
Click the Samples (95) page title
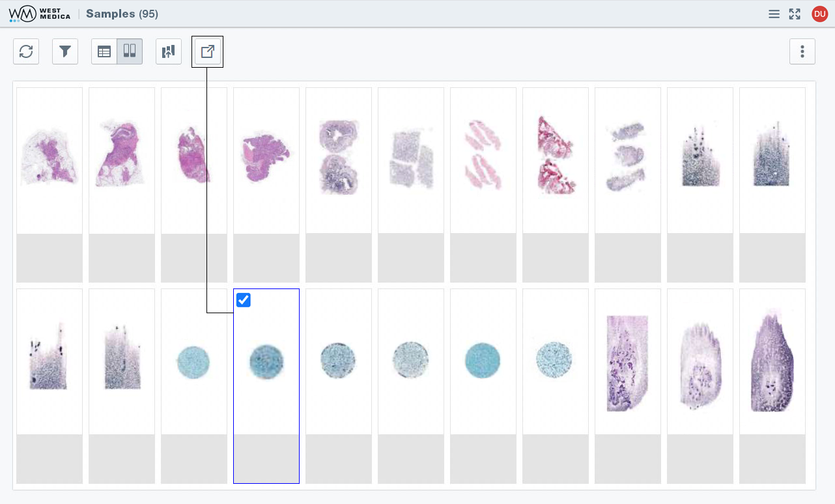pos(122,14)
